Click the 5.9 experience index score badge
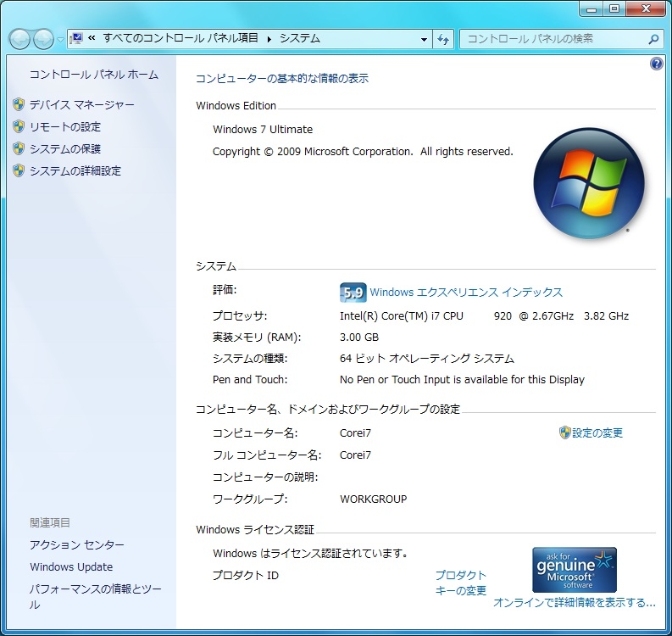The width and height of the screenshot is (672, 636). pyautogui.click(x=353, y=293)
